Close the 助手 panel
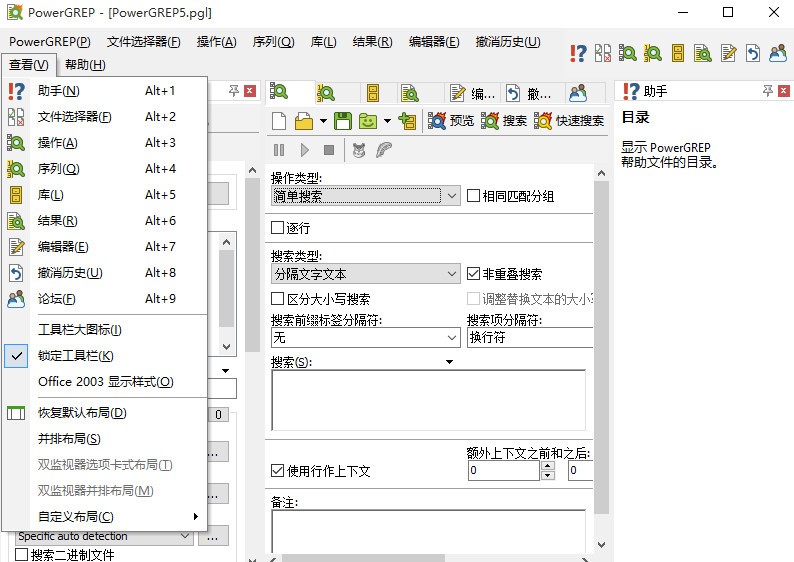Screen dimensions: 794x562 (x=784, y=91)
